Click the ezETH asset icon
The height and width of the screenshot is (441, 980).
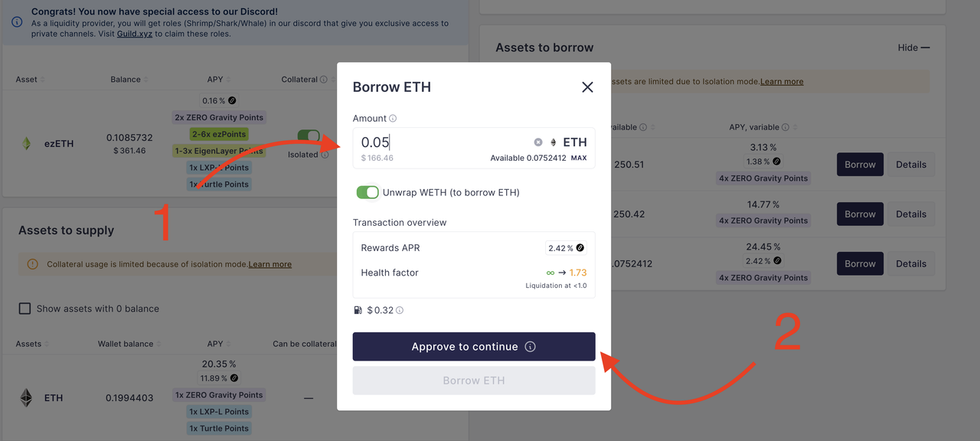pos(26,143)
